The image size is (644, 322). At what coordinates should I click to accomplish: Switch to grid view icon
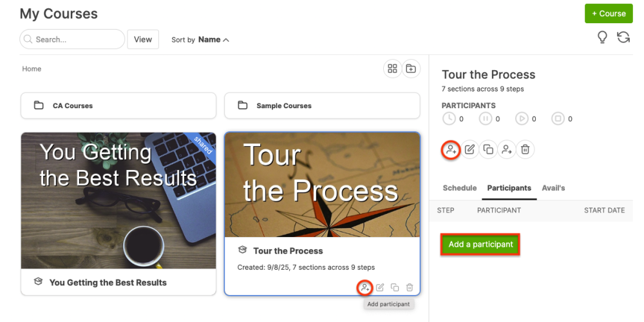[x=392, y=69]
